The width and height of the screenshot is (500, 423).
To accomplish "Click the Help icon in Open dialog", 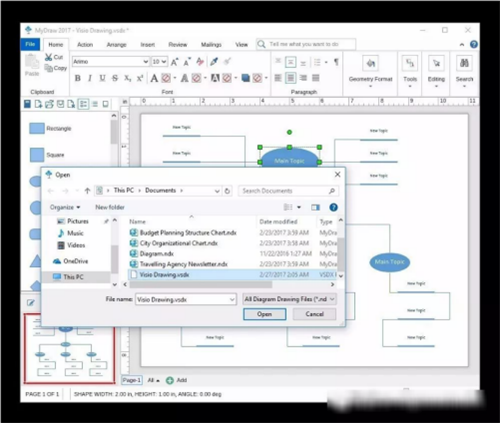I will pos(333,207).
